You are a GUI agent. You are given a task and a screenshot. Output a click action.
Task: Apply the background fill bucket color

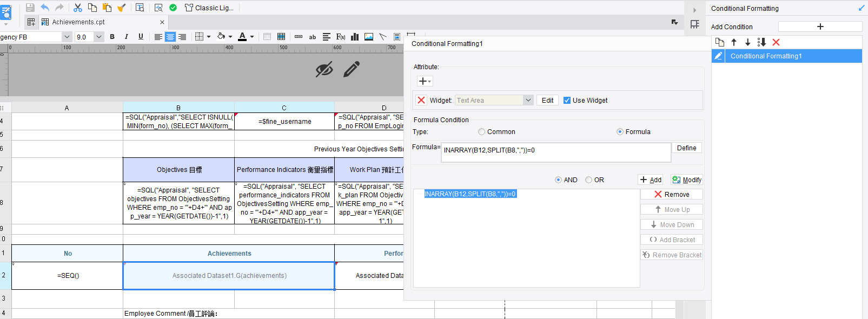(221, 36)
